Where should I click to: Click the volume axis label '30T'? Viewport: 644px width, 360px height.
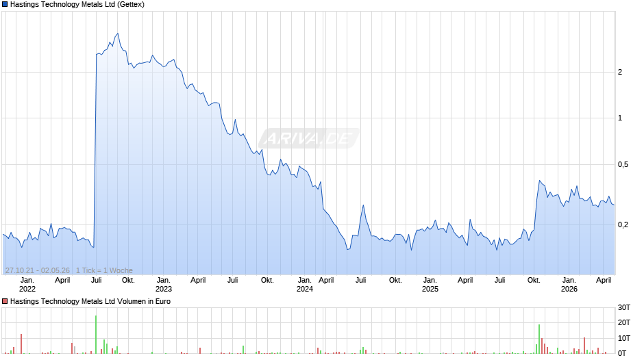point(624,308)
